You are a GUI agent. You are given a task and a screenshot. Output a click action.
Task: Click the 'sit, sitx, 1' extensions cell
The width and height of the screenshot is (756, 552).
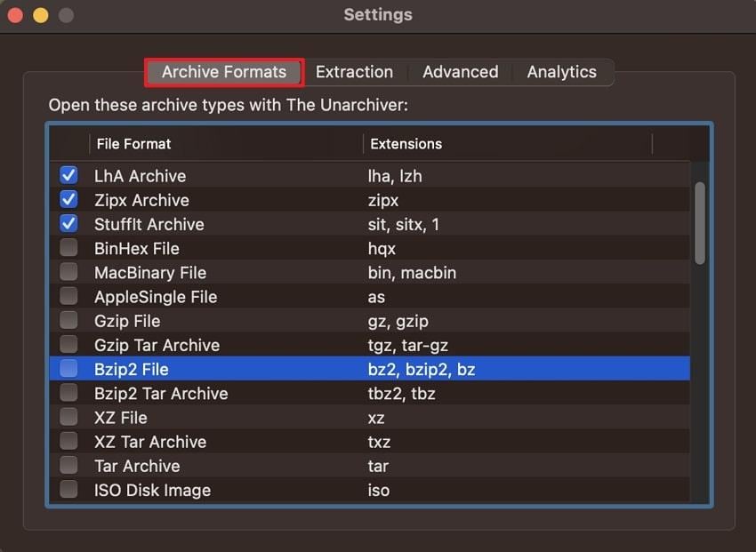pos(404,225)
